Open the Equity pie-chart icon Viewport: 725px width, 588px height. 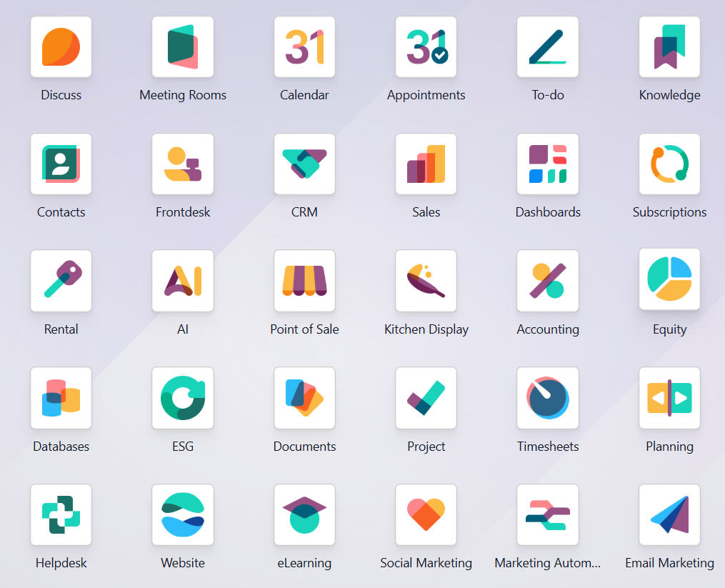click(x=669, y=279)
